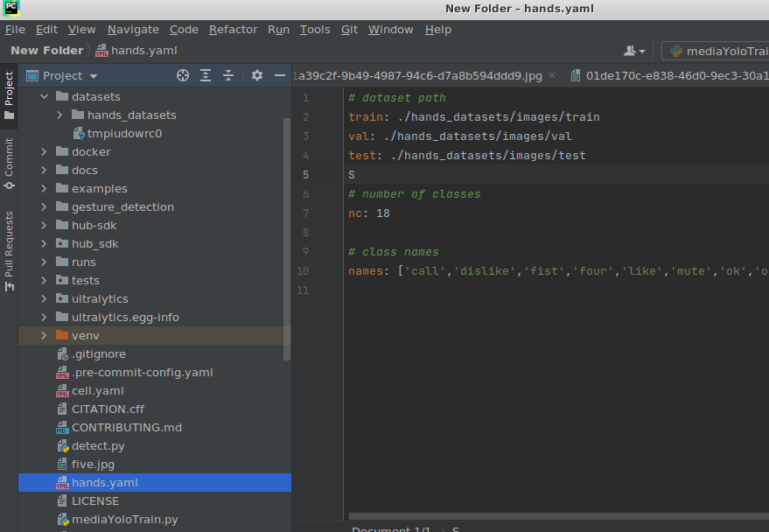Expand the hub_sdk folder

tap(44, 244)
